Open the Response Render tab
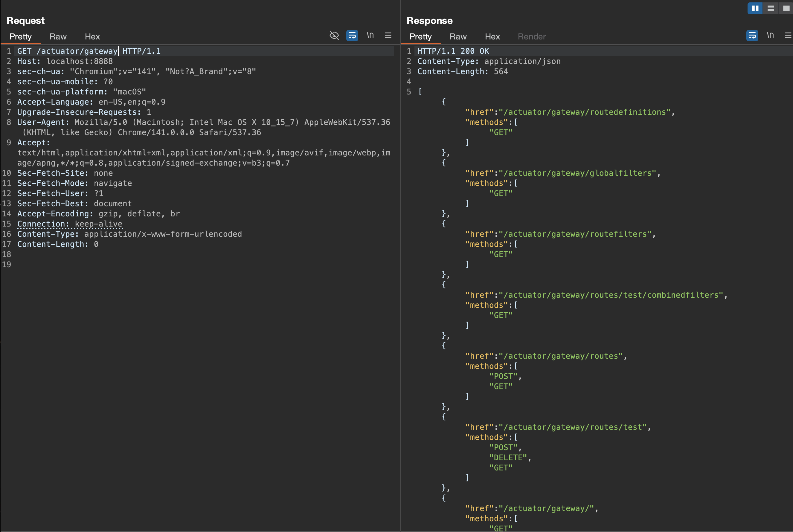Image resolution: width=793 pixels, height=532 pixels. click(x=532, y=37)
